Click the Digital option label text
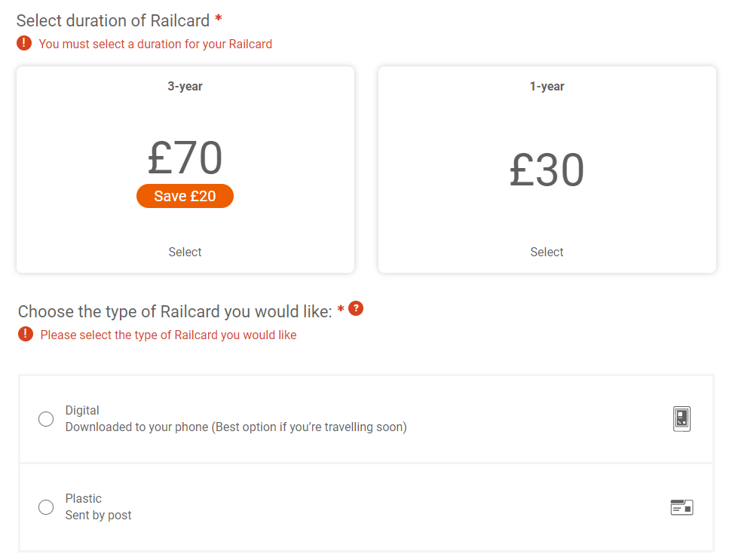The image size is (729, 560). [x=82, y=410]
